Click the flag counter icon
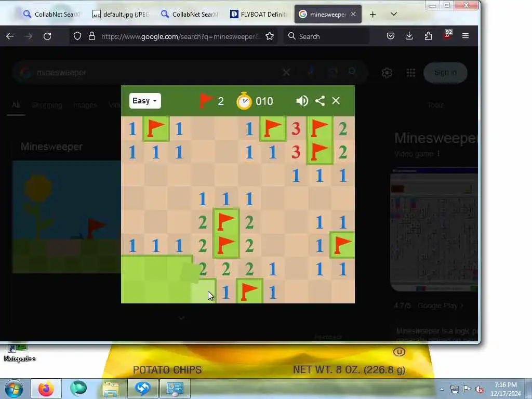The image size is (532, 399). tap(206, 101)
